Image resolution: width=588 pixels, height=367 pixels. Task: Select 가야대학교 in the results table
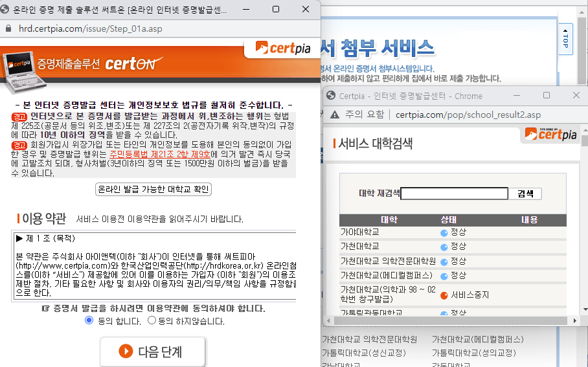coord(359,232)
